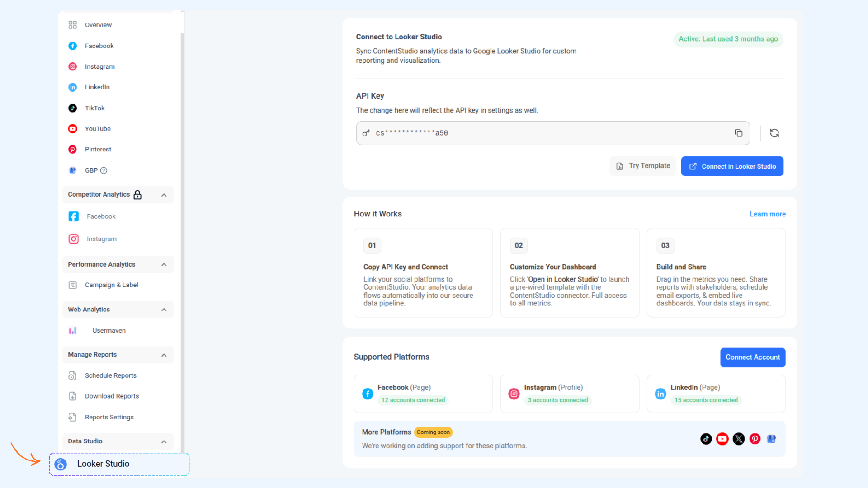
Task: Open the Learn more link
Action: pos(768,214)
